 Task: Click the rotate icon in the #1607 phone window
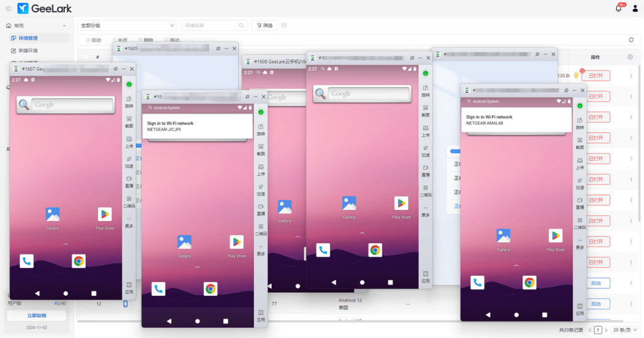(128, 99)
